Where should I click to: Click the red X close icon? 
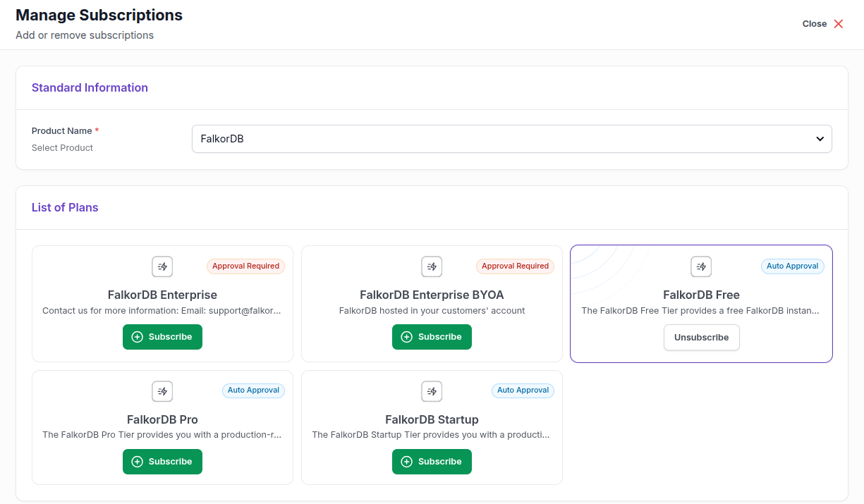(x=839, y=24)
